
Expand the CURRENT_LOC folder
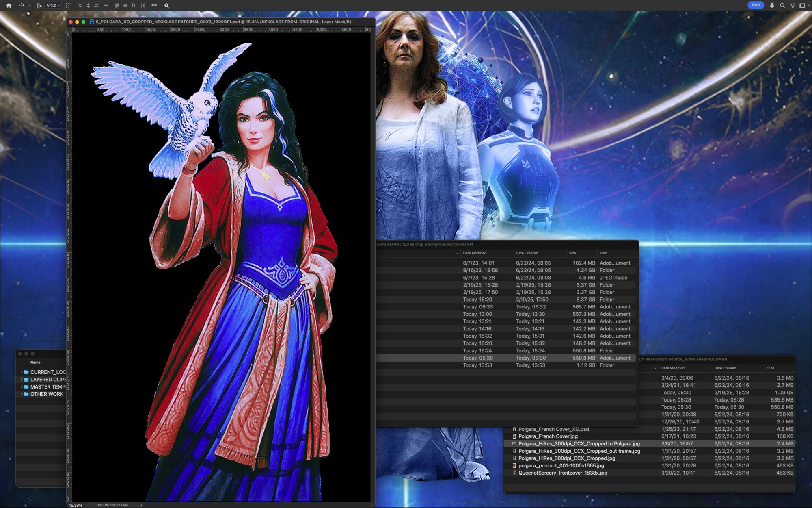[21, 372]
